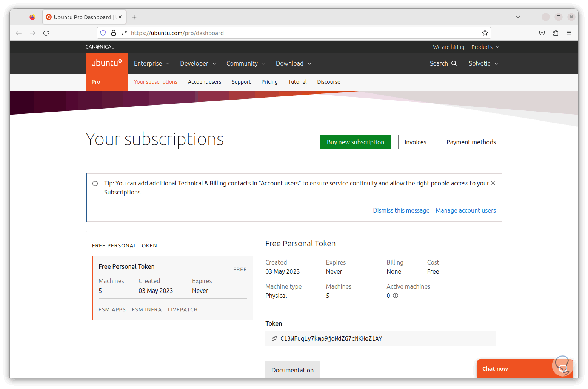Expand the Community menu
The width and height of the screenshot is (588, 389).
(246, 63)
